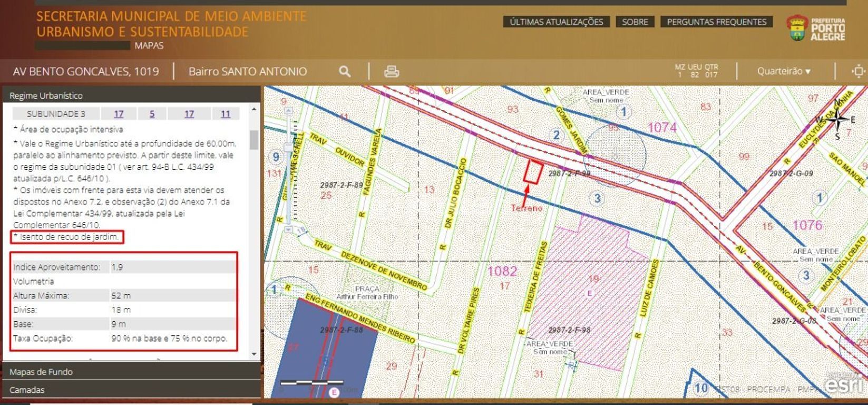
Task: Click the ENG FERNANDO MENDES RIBEIRO street label
Action: (360, 319)
